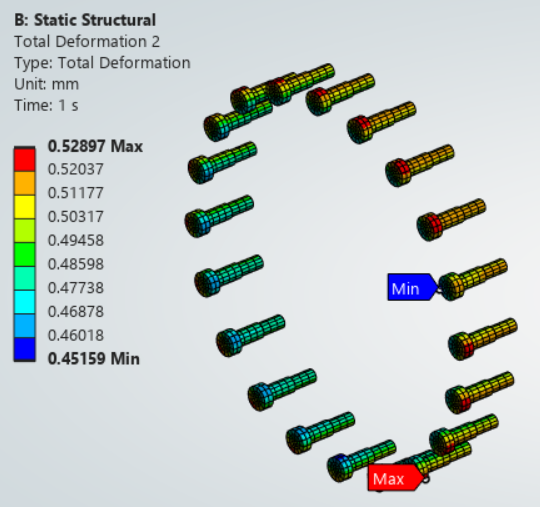This screenshot has height=507, width=540.
Task: Select the orange legend color band
Action: click(24, 183)
